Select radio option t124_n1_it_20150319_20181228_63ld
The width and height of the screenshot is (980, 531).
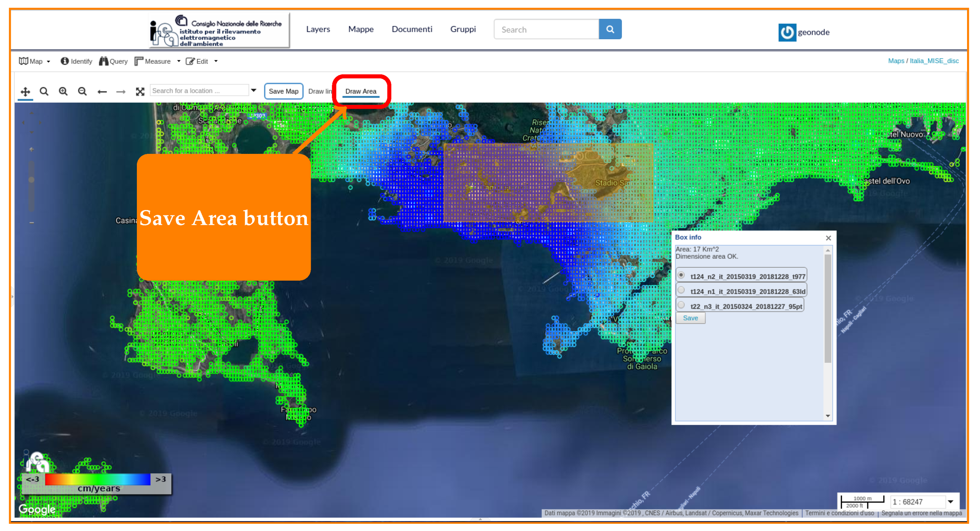point(681,290)
